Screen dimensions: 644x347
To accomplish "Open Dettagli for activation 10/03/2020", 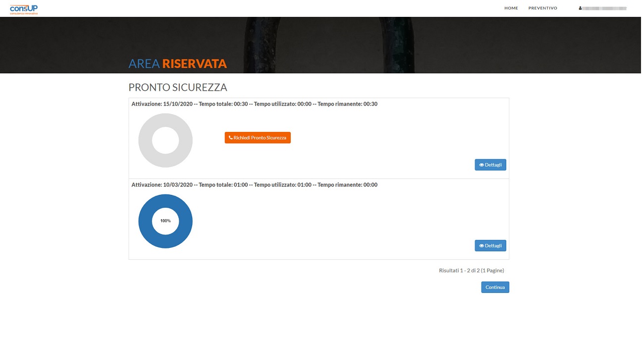I will (x=490, y=246).
